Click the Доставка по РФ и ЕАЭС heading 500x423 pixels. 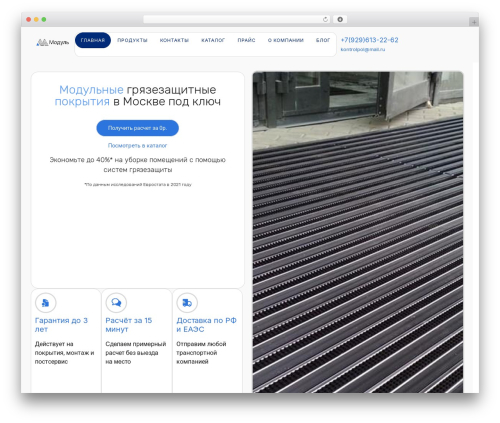[206, 325]
